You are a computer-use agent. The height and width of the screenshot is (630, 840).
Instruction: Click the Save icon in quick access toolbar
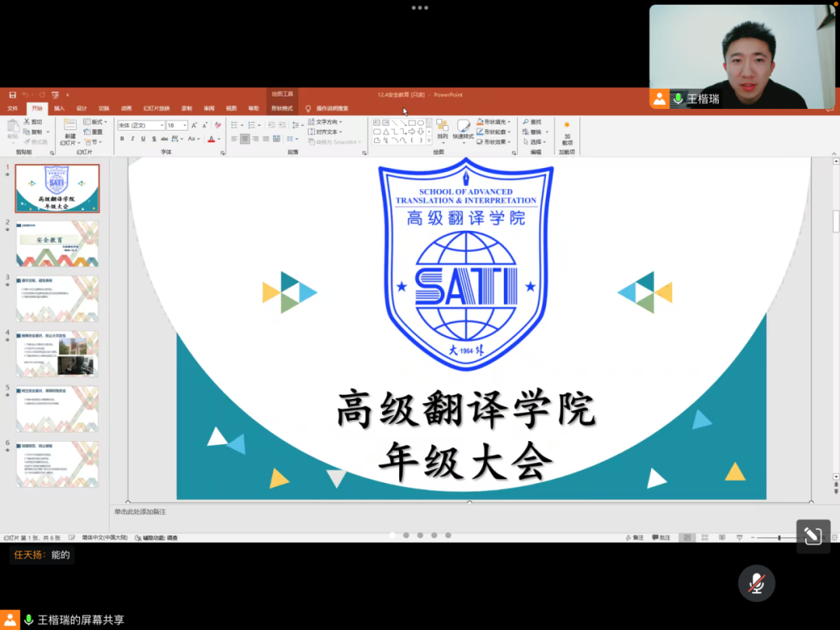pos(12,95)
